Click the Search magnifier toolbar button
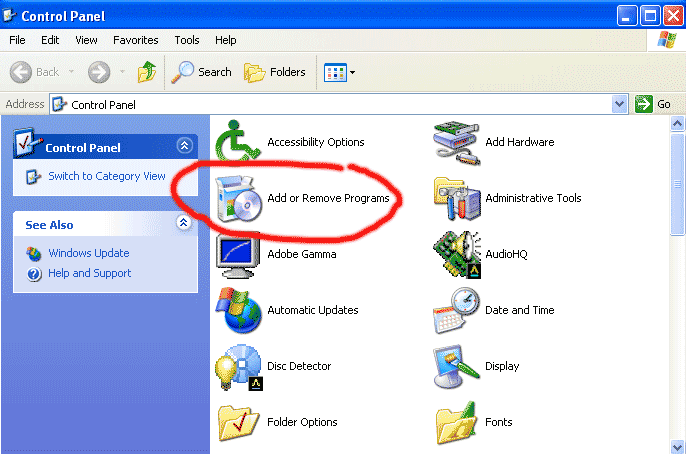Viewport: 686px width, 454px height. tap(201, 72)
